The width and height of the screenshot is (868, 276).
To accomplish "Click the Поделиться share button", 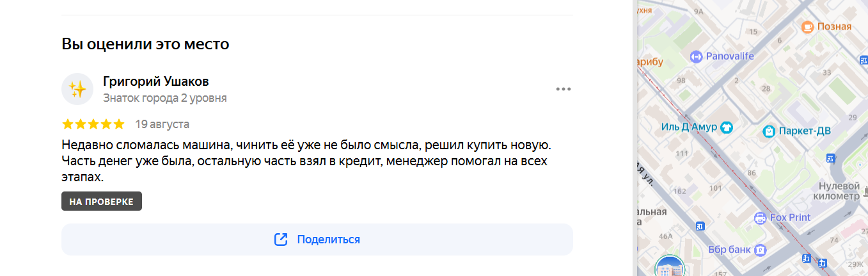I will pyautogui.click(x=317, y=239).
